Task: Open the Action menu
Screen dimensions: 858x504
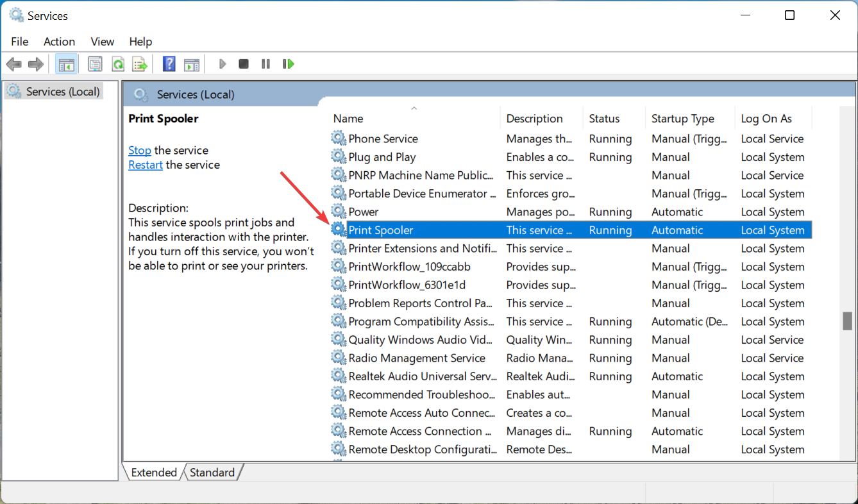Action: tap(59, 41)
